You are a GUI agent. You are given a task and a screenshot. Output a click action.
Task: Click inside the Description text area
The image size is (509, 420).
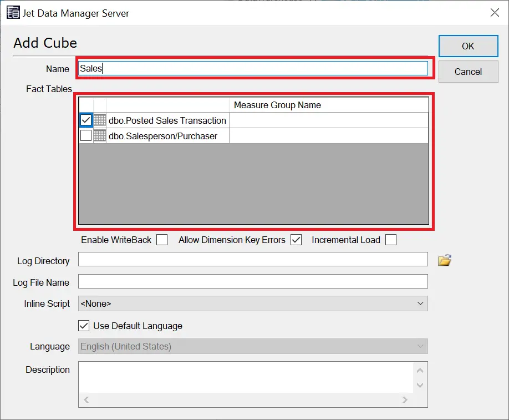click(246, 377)
